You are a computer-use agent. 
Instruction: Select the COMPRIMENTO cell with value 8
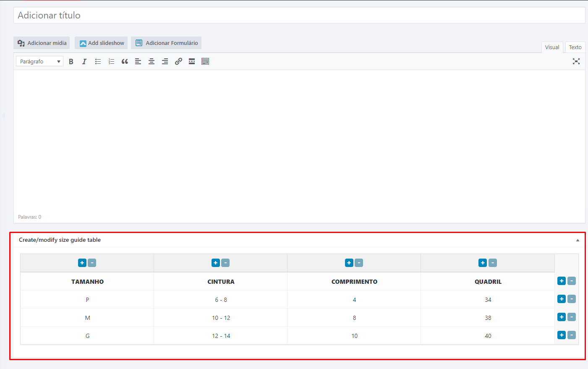[x=354, y=318]
